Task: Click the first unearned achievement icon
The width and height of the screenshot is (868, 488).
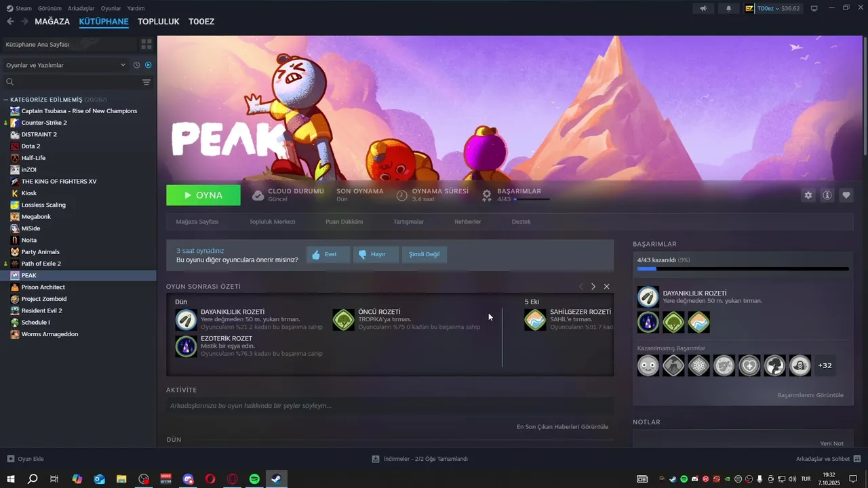Action: point(648,365)
